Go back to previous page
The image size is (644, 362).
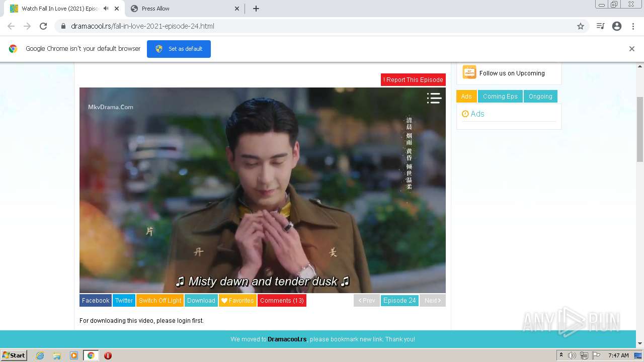tap(11, 26)
